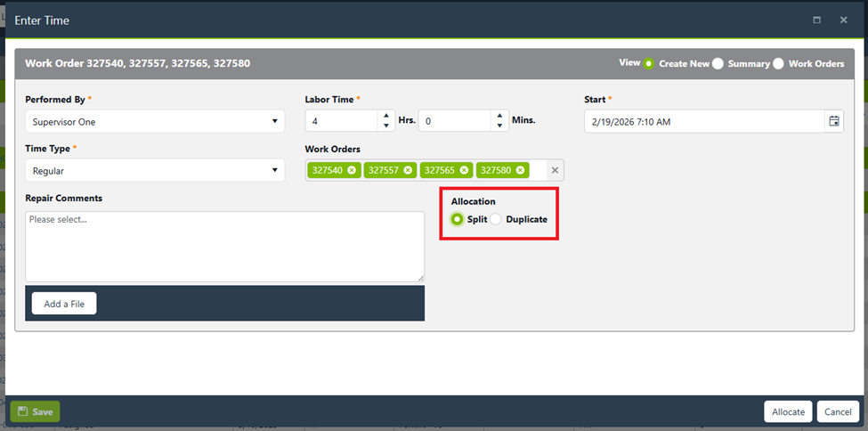
Task: Expand the Time Type dropdown
Action: (x=155, y=170)
